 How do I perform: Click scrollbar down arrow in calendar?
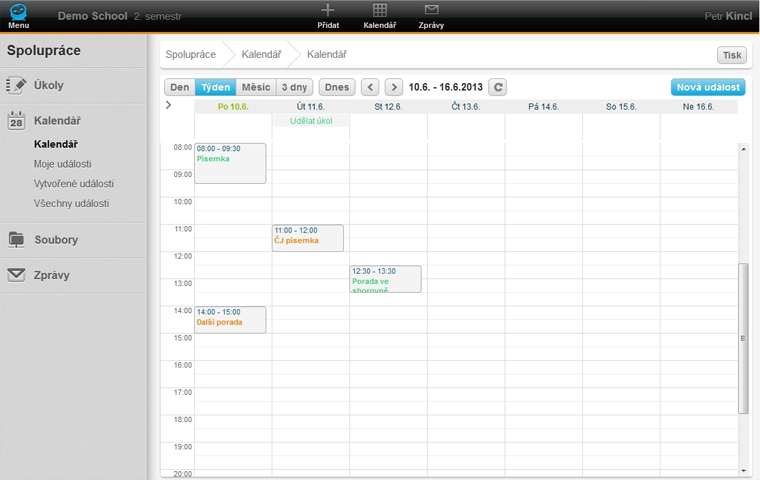click(x=744, y=470)
